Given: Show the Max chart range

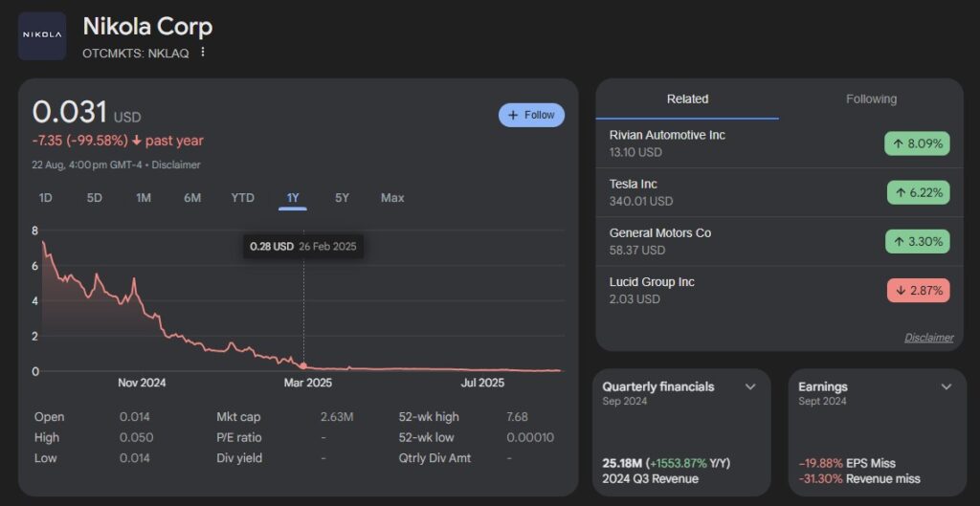Looking at the screenshot, I should click(392, 198).
